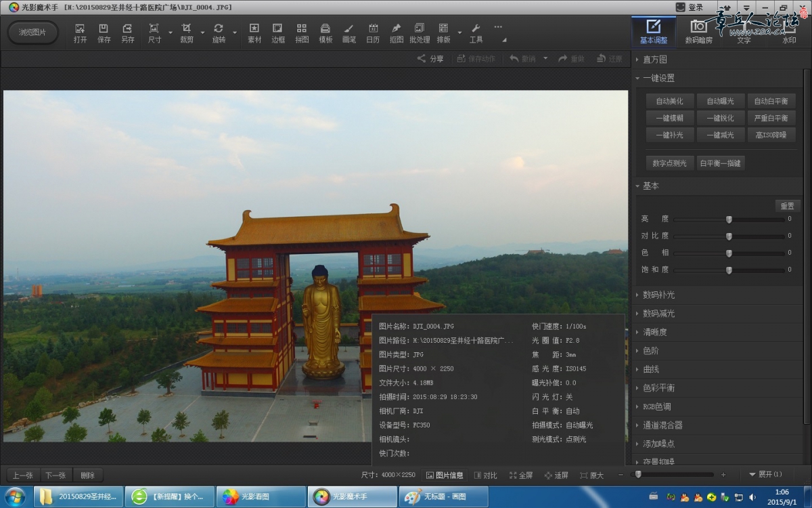This screenshot has height=508, width=812.
Task: Open the 批处理 batch processing tool
Action: tap(420, 33)
